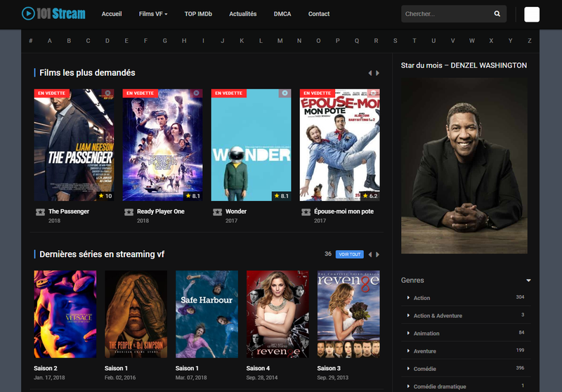This screenshot has height=392, width=562.
Task: Click the Saison 3 label under Revenge
Action: coord(329,368)
